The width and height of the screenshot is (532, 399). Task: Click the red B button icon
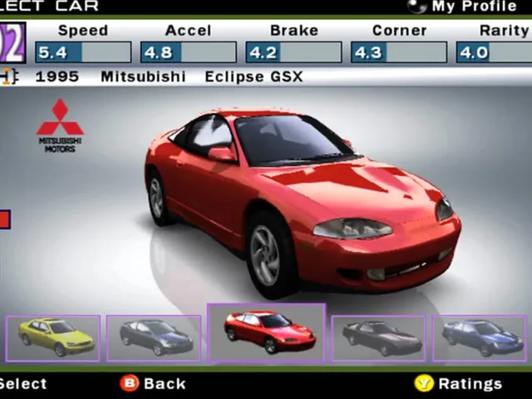130,383
